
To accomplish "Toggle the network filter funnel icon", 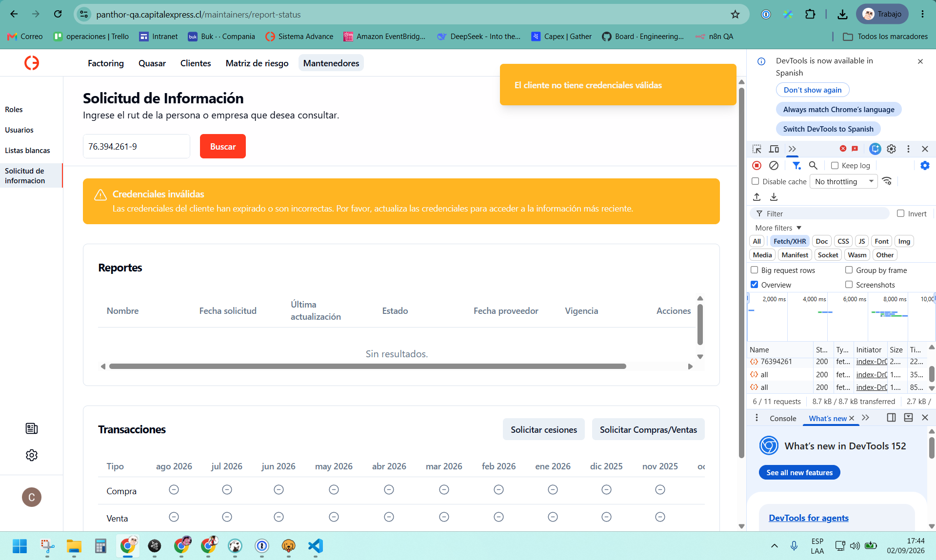I will 797,166.
